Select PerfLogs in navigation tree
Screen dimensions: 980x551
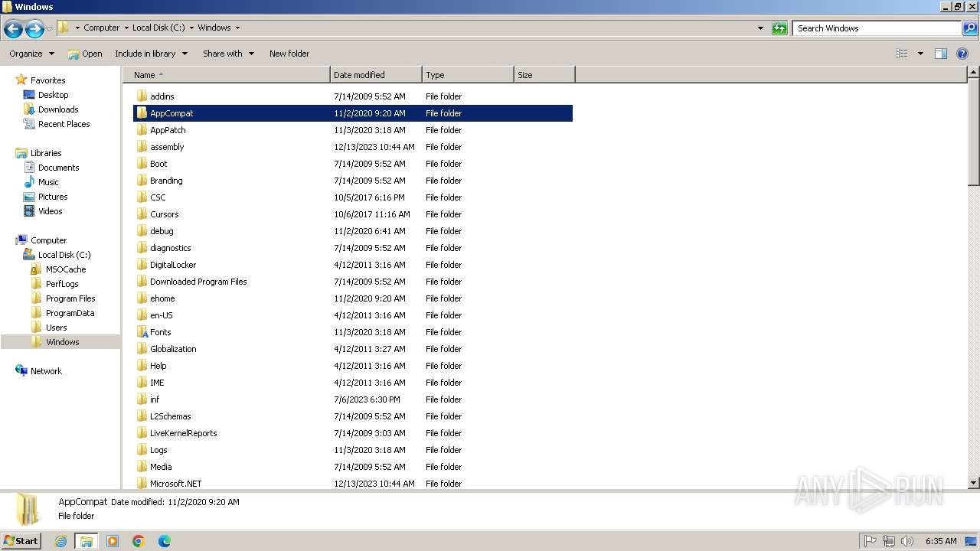pyautogui.click(x=62, y=284)
